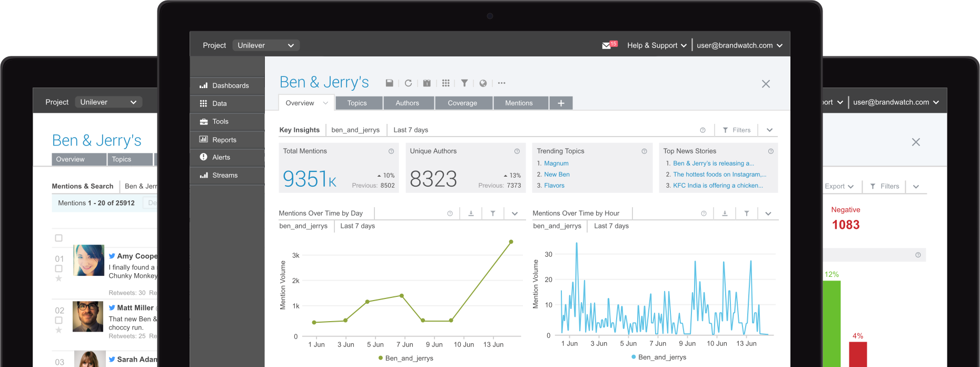Open the KFC India news story link

[x=718, y=186]
